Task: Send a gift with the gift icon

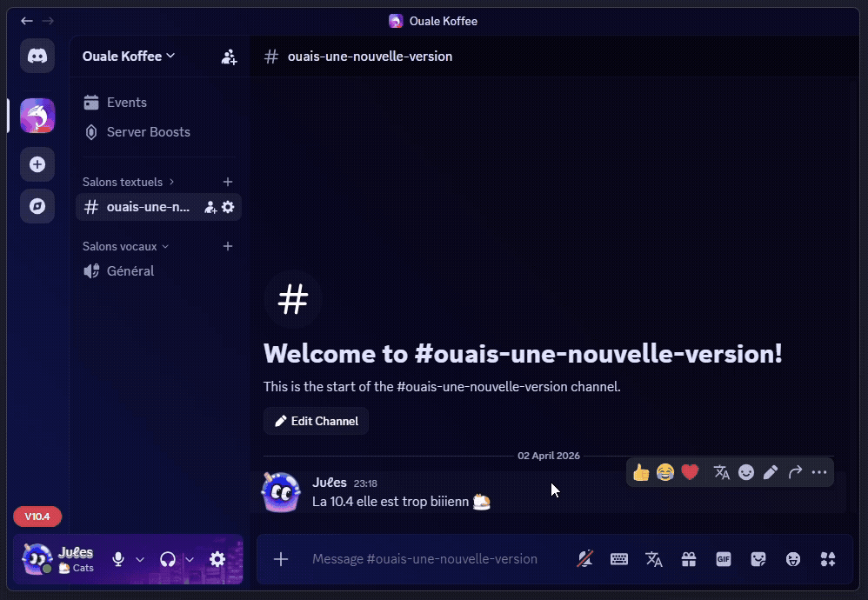Action: click(688, 559)
